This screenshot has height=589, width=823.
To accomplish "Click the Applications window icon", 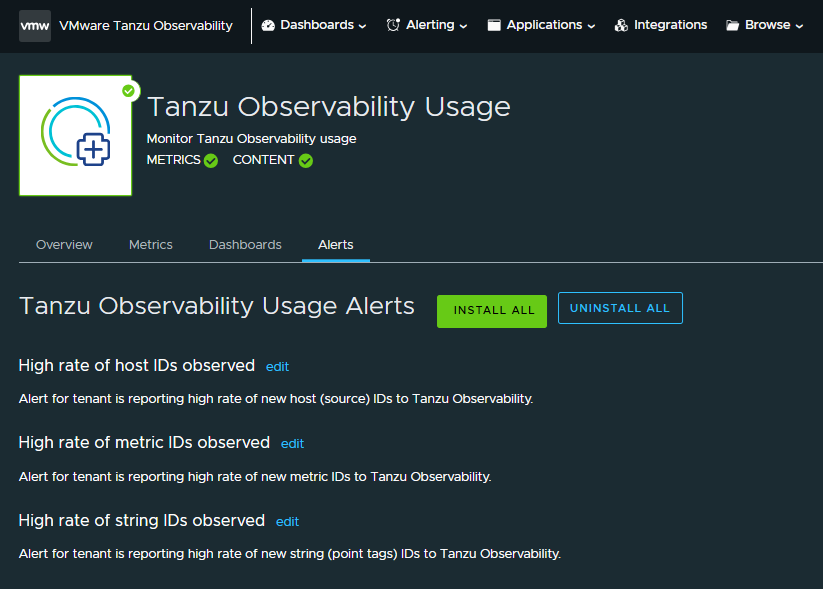I will point(494,25).
